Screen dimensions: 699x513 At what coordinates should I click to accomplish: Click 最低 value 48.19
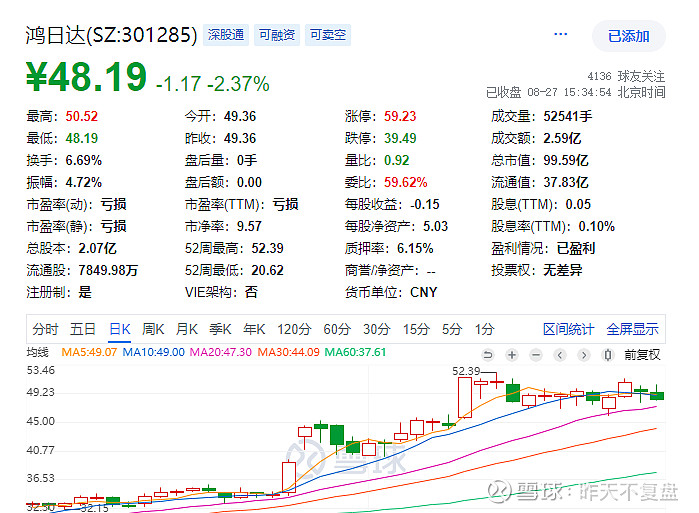[x=82, y=138]
